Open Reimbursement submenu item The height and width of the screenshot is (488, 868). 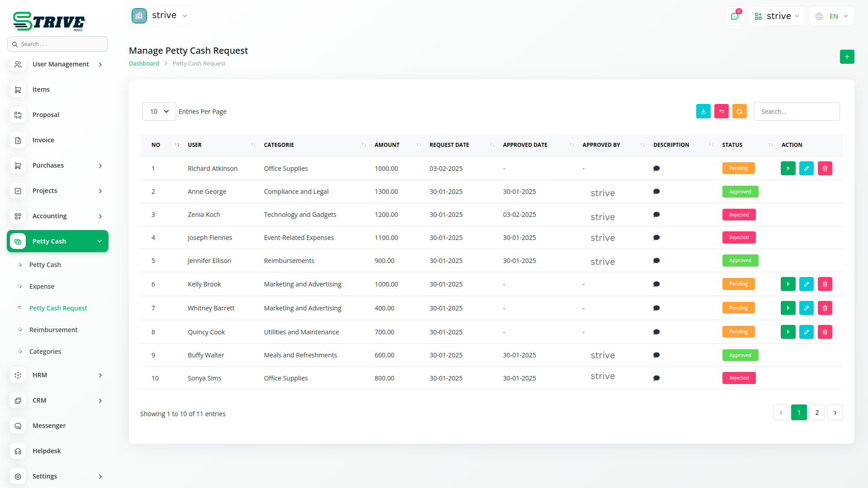(53, 330)
